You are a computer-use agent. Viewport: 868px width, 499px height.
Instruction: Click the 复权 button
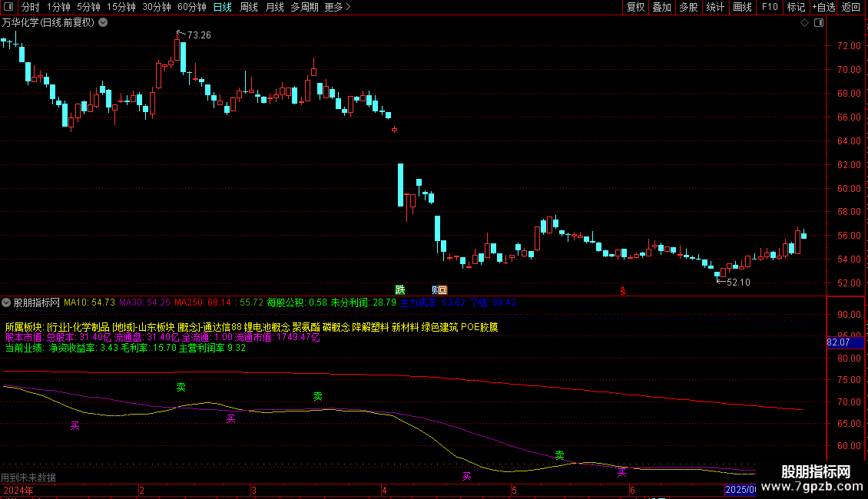635,7
